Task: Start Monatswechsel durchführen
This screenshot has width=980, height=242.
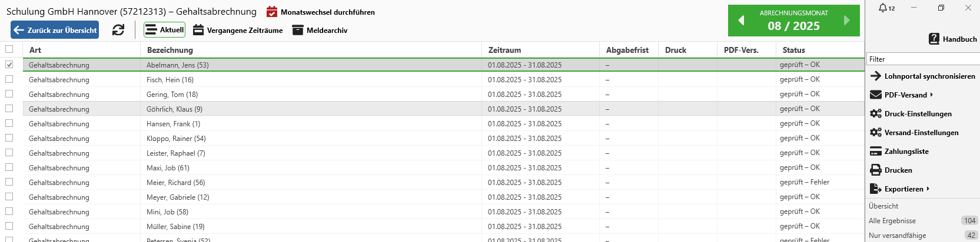Action: tap(321, 12)
